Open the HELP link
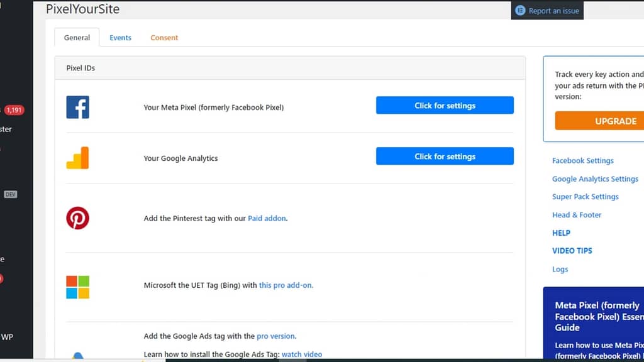 561,233
